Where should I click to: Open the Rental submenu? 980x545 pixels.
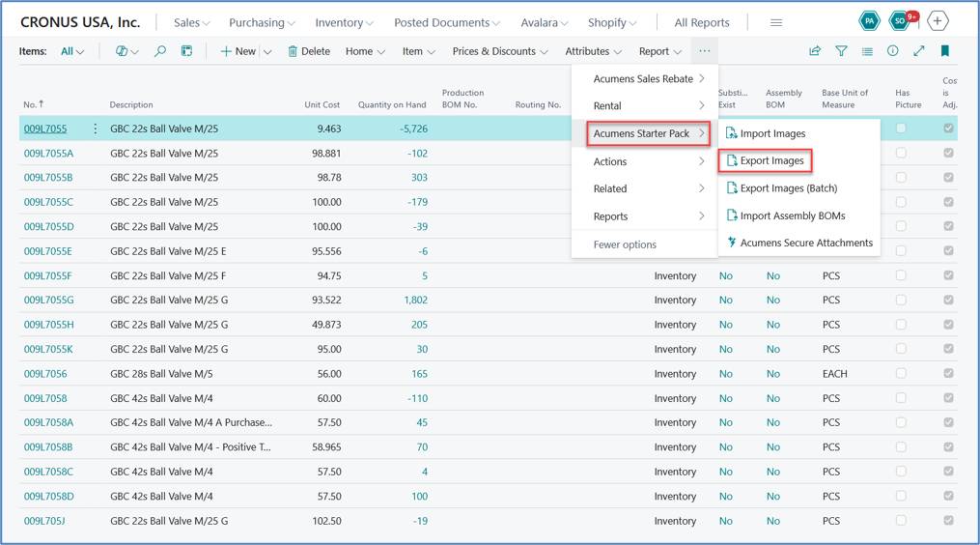coord(645,105)
